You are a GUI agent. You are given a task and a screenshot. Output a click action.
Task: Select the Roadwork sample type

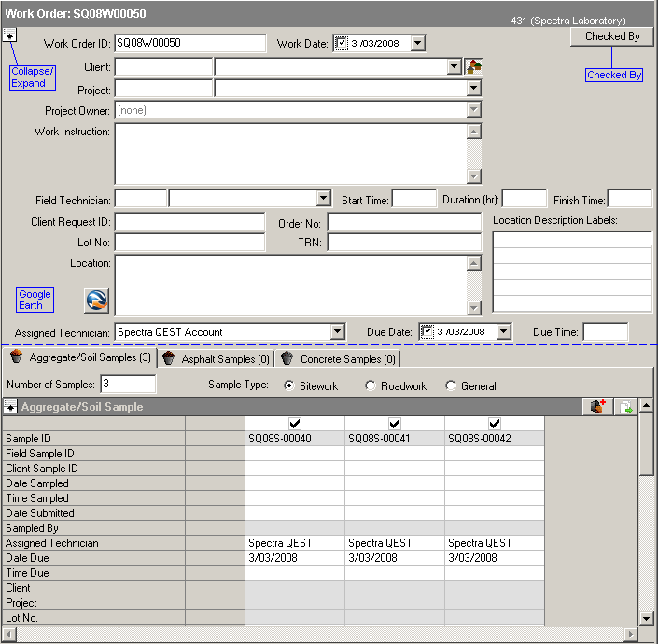371,385
